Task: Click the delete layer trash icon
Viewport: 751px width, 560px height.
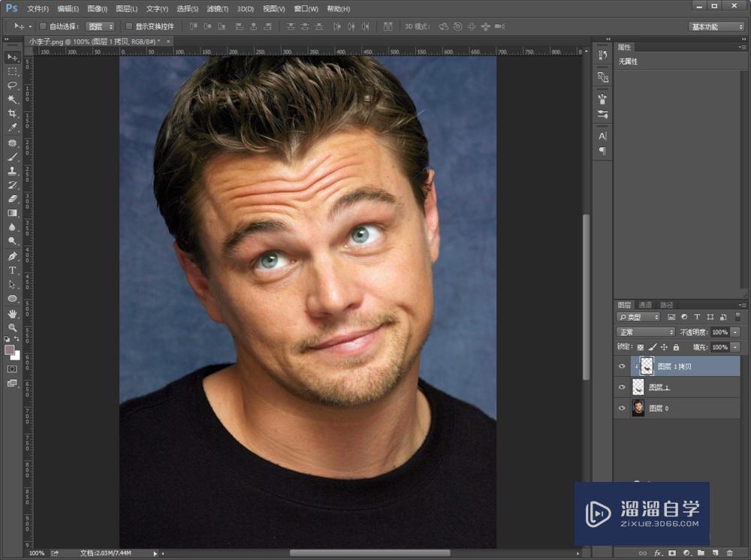Action: click(729, 553)
